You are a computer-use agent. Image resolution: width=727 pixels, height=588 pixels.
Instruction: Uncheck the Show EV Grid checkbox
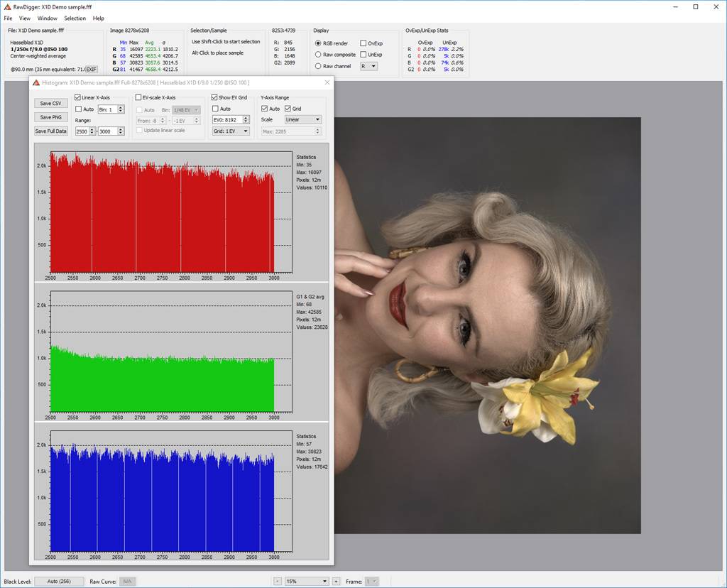tap(215, 98)
